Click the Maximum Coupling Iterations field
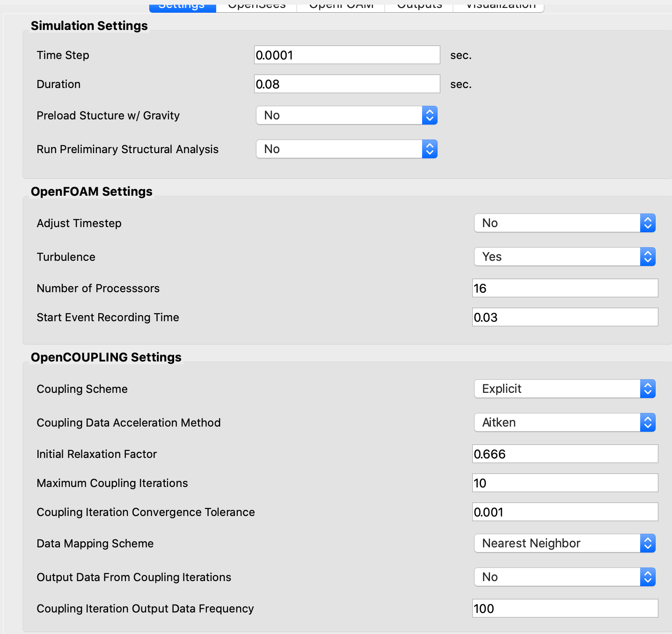Viewport: 672px width, 634px height. pos(565,483)
